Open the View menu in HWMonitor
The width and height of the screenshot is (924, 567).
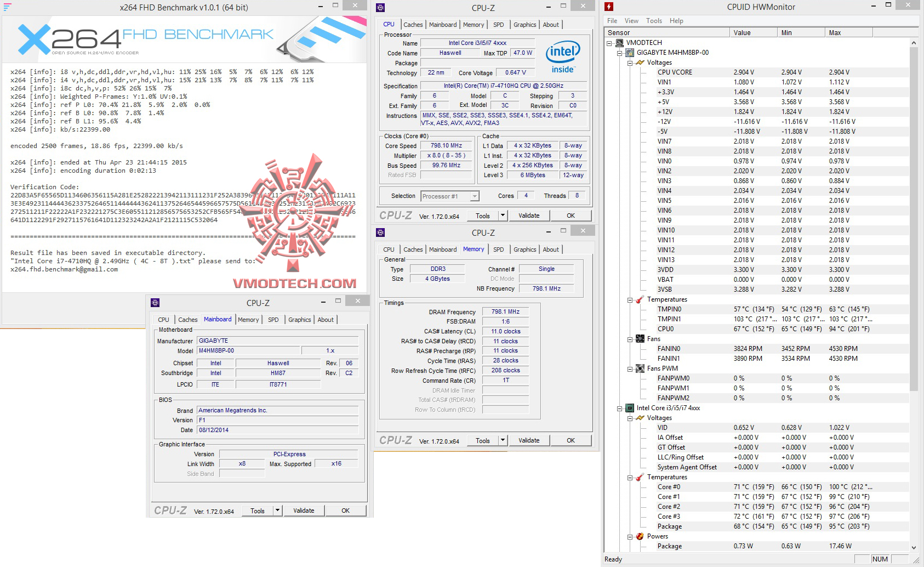[631, 21]
